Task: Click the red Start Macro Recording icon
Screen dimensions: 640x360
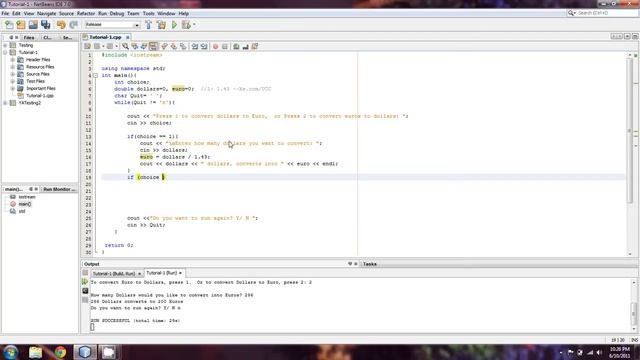Action: click(216, 47)
